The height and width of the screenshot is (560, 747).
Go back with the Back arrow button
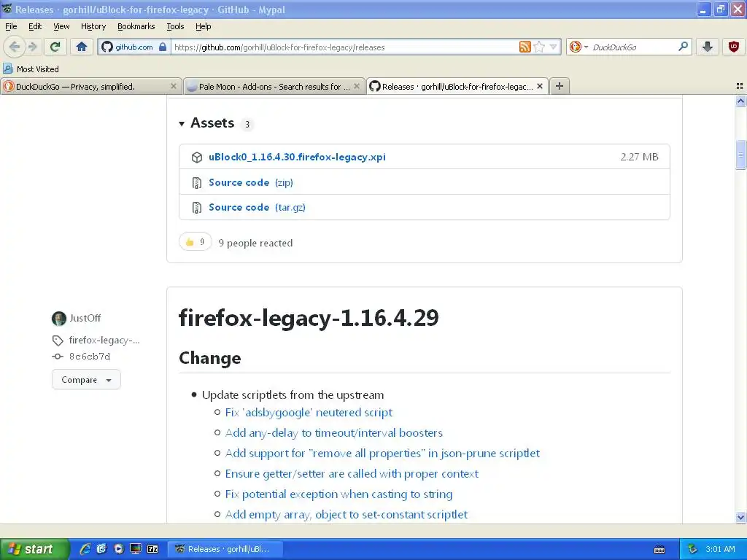[15, 47]
